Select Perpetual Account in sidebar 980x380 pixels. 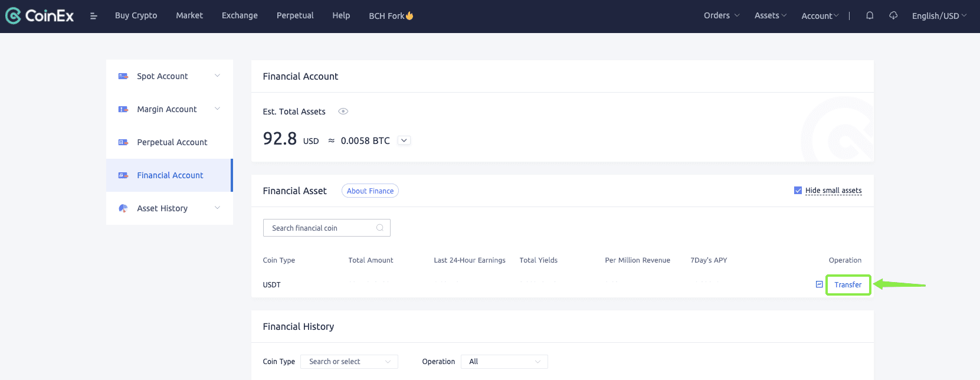(x=169, y=142)
